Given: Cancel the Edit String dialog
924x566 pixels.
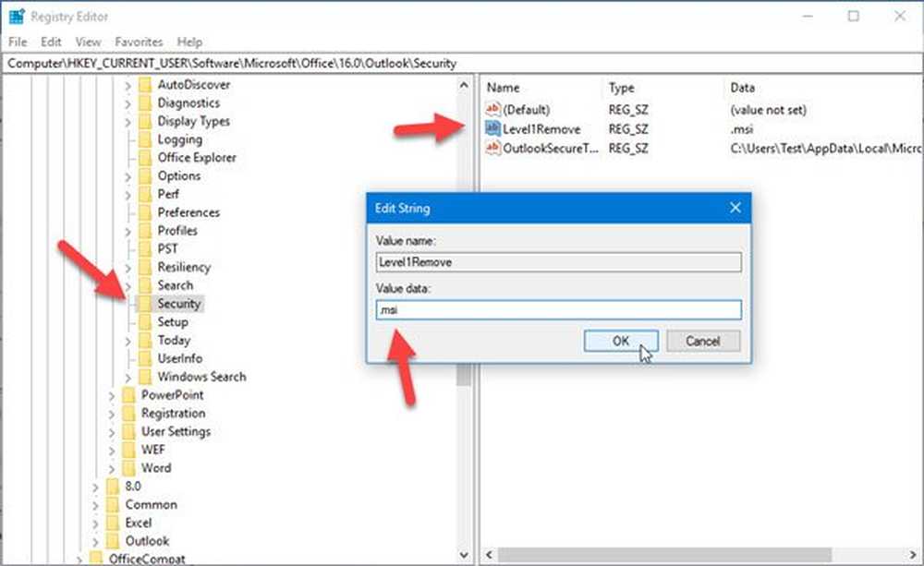Looking at the screenshot, I should [x=702, y=341].
